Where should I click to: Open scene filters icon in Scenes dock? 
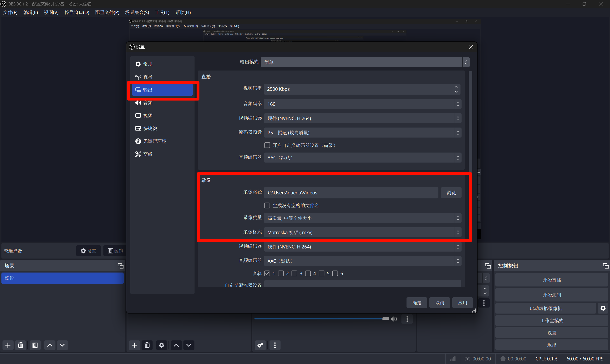coord(35,345)
